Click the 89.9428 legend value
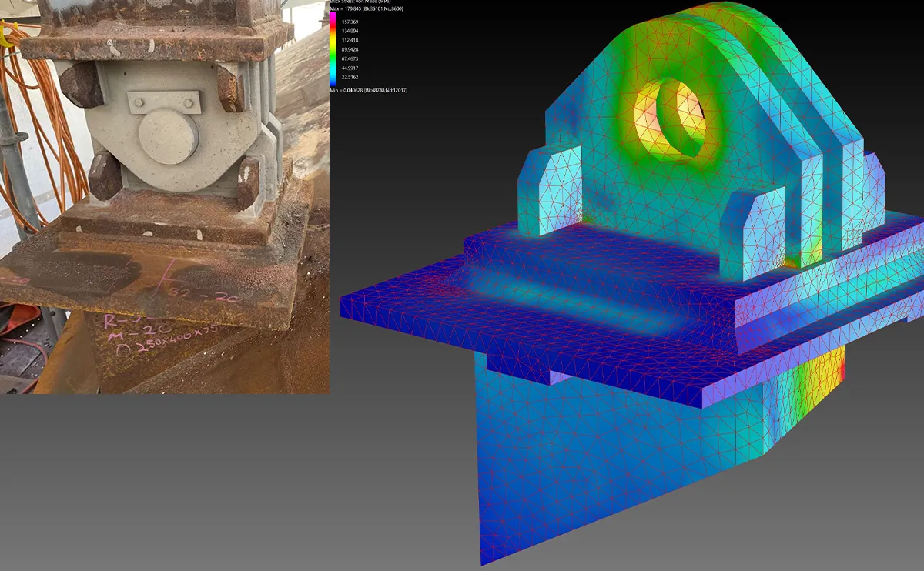The width and height of the screenshot is (924, 571). pyautogui.click(x=350, y=49)
